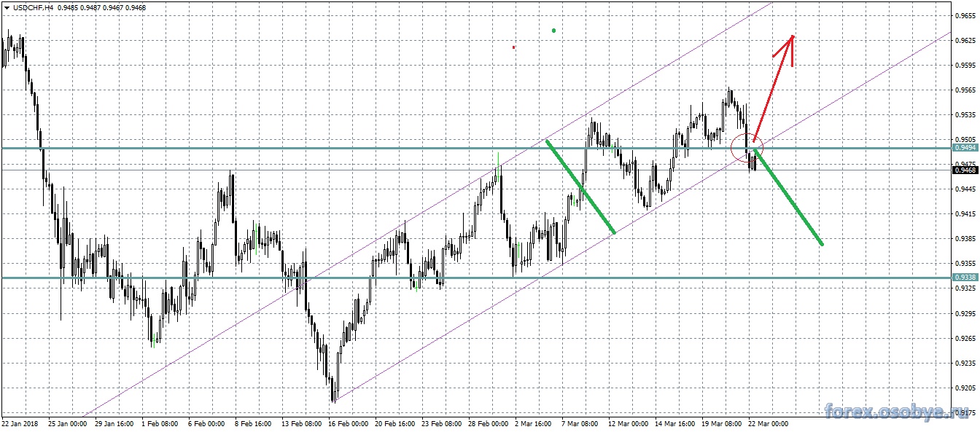Click the 12 Mar 00:00 time label
This screenshot has width=980, height=432.
[629, 423]
